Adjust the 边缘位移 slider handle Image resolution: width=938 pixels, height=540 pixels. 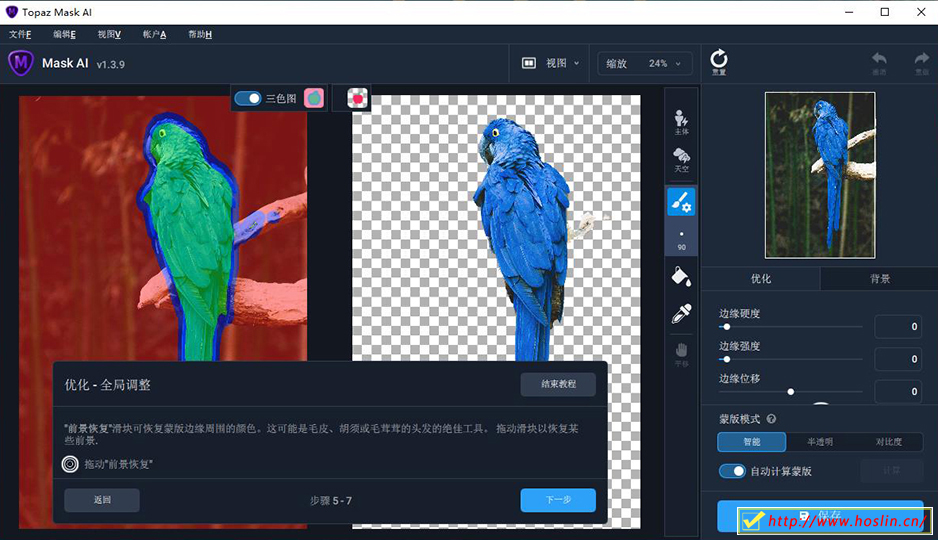point(791,392)
